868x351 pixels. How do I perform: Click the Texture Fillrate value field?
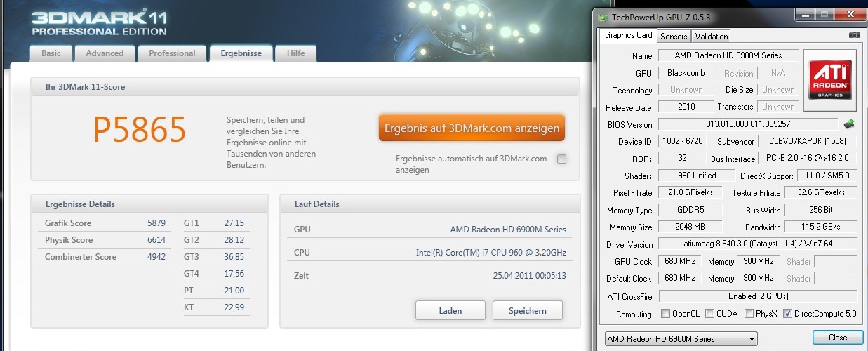(x=822, y=192)
